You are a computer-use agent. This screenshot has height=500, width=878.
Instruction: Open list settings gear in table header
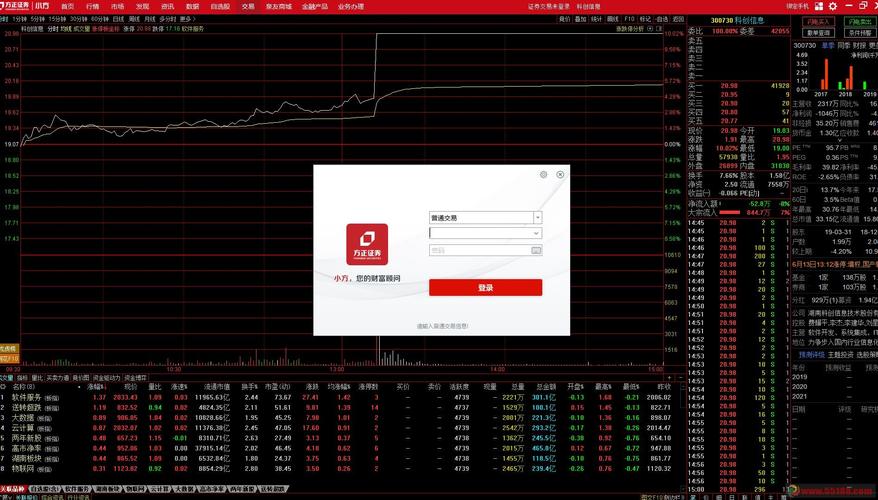click(3, 386)
